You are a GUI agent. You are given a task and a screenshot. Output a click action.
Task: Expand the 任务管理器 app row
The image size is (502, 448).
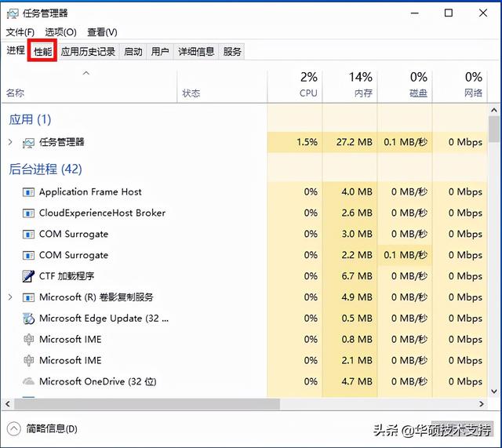click(x=10, y=142)
